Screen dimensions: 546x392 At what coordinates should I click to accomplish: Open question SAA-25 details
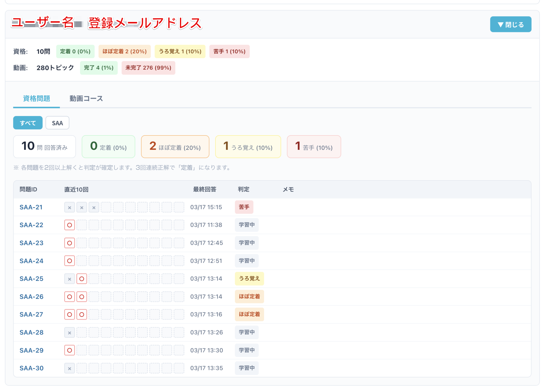[31, 279]
